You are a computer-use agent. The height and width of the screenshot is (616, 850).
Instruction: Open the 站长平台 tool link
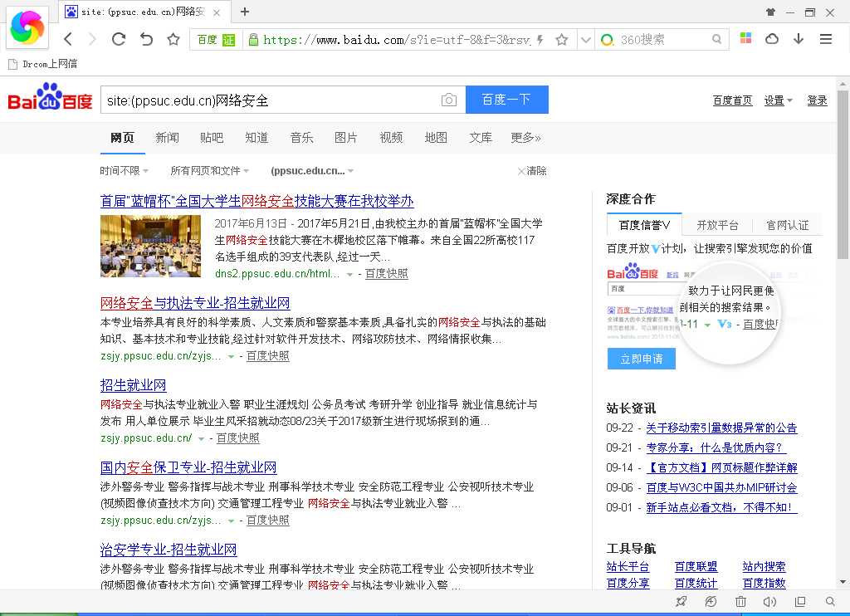tap(628, 567)
